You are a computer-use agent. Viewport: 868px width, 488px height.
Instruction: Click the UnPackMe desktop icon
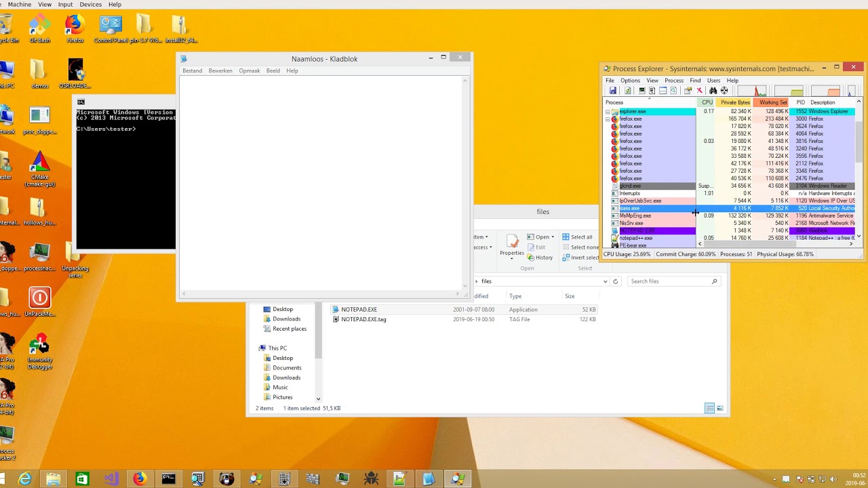(39, 302)
